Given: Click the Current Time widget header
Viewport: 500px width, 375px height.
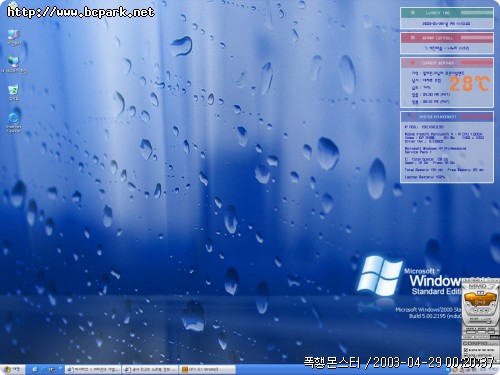Looking at the screenshot, I should point(447,13).
